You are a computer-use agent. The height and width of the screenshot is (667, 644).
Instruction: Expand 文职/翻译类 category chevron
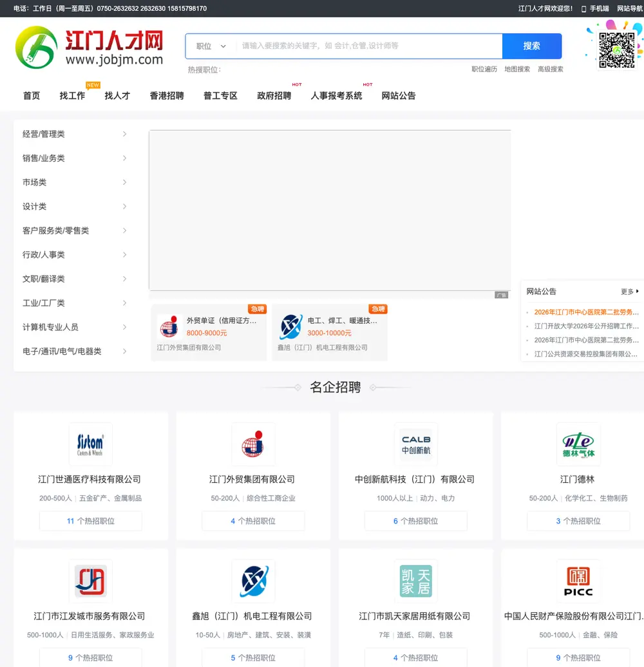pos(125,279)
